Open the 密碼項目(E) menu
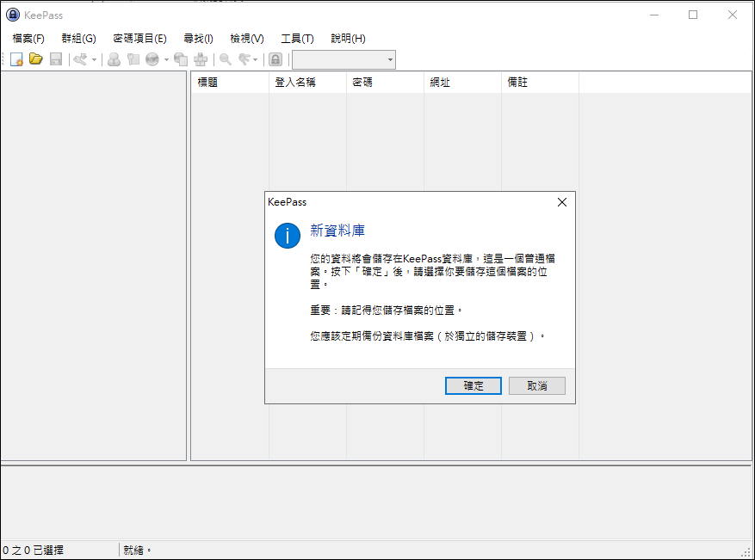Viewport: 755px width, 560px height. tap(139, 39)
